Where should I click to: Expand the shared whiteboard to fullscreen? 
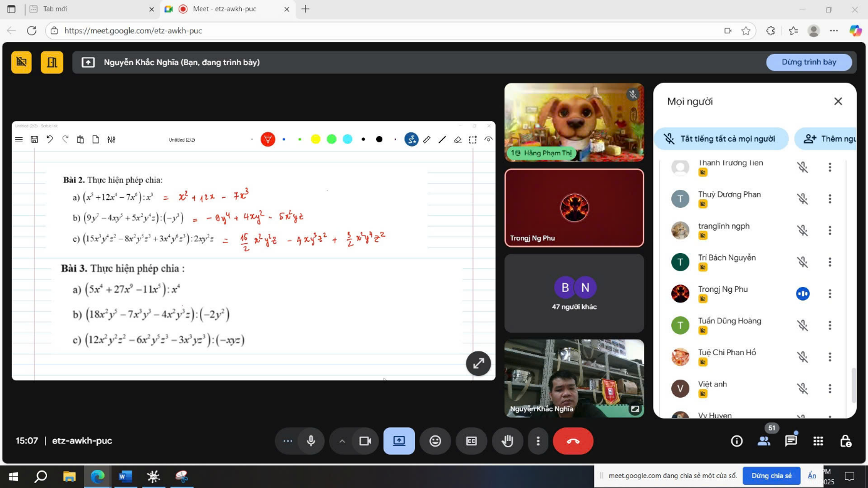[478, 363]
